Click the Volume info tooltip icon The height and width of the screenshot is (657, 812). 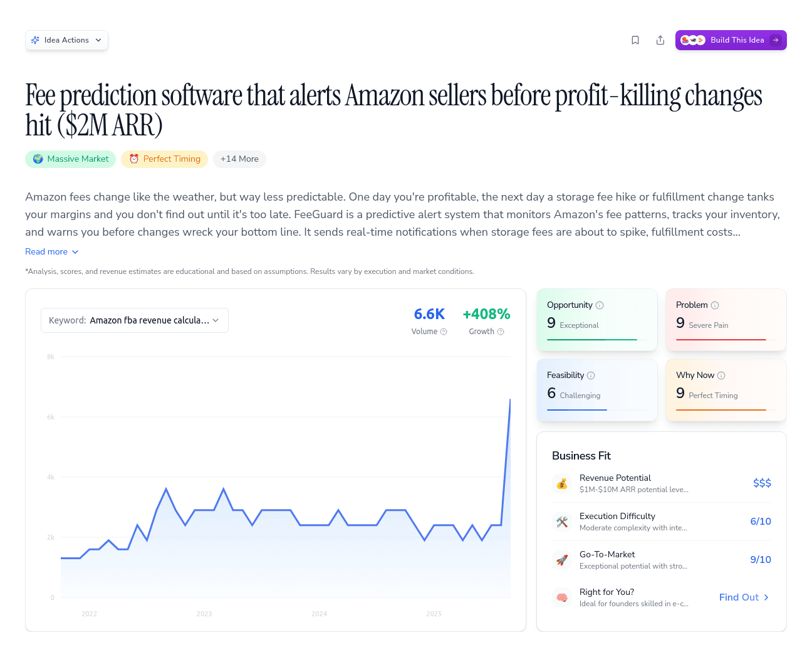click(444, 332)
